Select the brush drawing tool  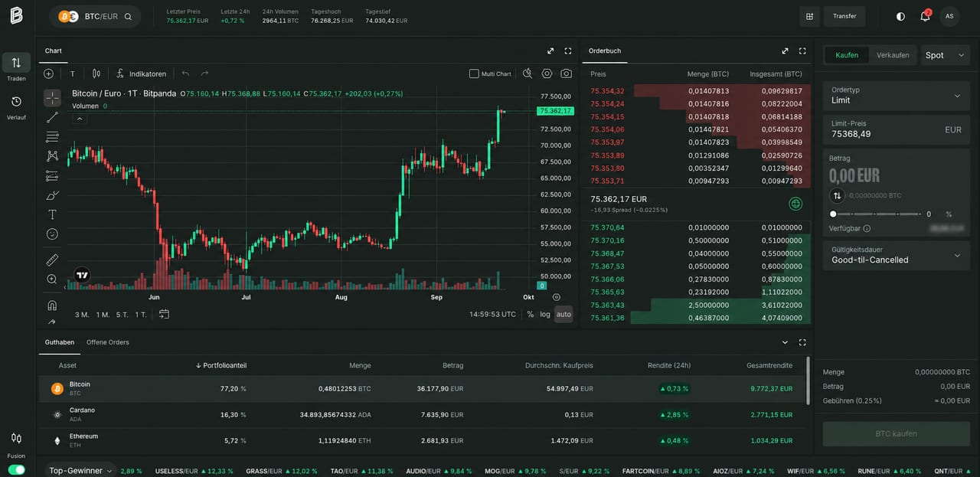point(52,195)
